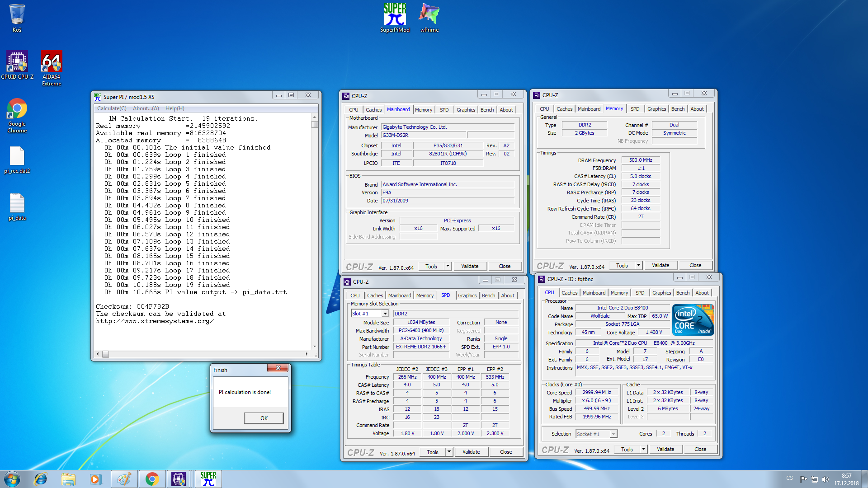The width and height of the screenshot is (868, 488).
Task: Open SuperPiMod desktop shortcut
Action: click(x=395, y=18)
